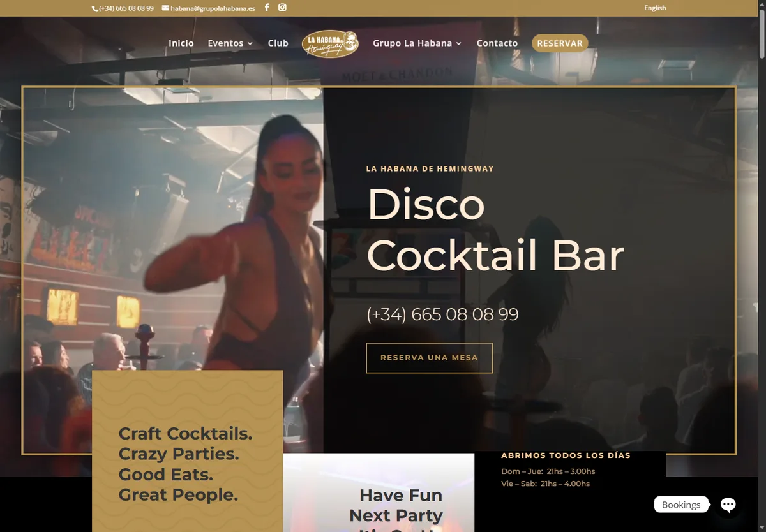The height and width of the screenshot is (532, 766).
Task: Click the gold RESERVAR button
Action: (x=560, y=43)
